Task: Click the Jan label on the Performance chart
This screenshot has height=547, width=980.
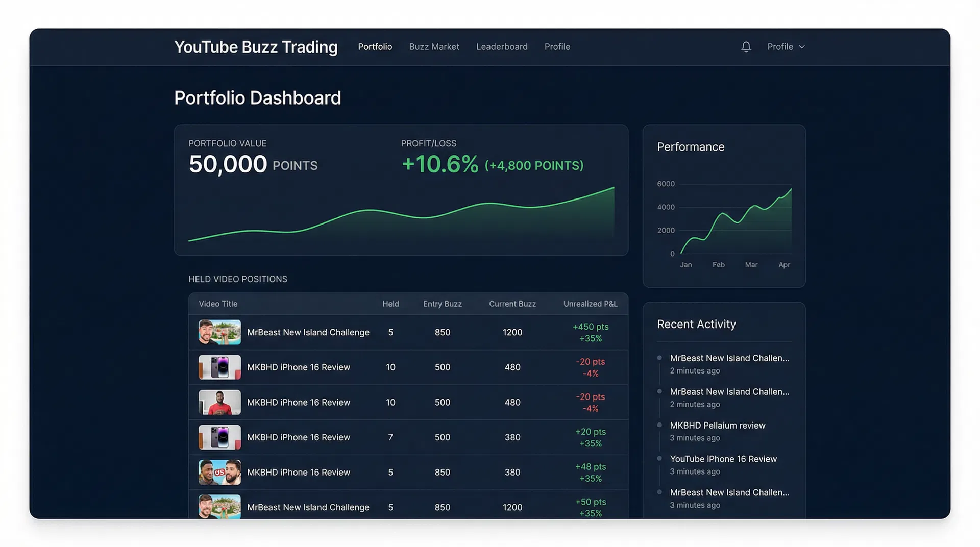Action: tap(686, 265)
